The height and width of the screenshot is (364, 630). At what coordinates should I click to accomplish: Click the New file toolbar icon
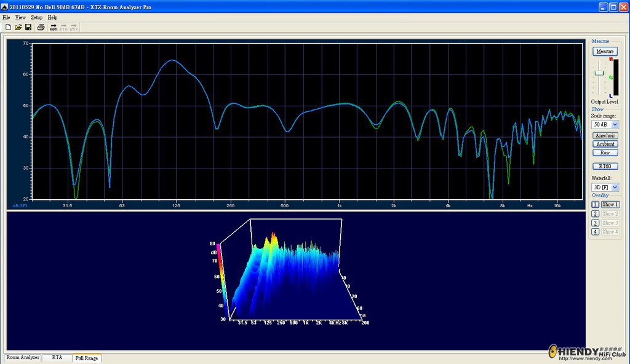pos(7,27)
